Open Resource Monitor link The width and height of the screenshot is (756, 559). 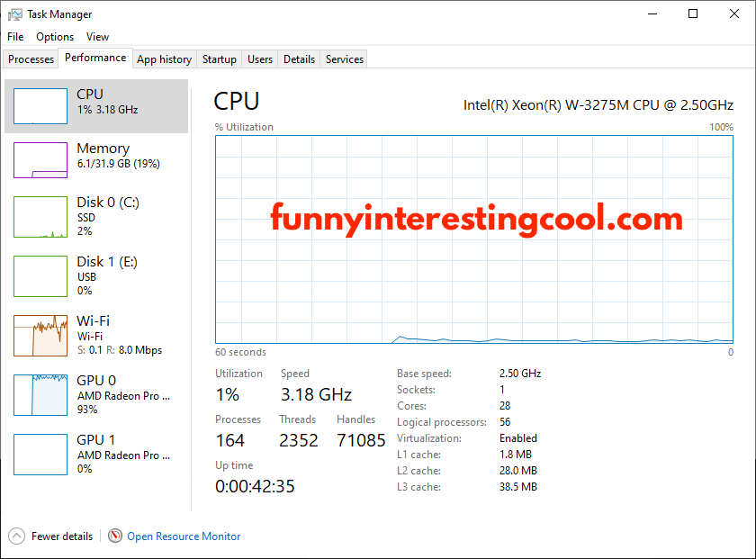pyautogui.click(x=184, y=536)
